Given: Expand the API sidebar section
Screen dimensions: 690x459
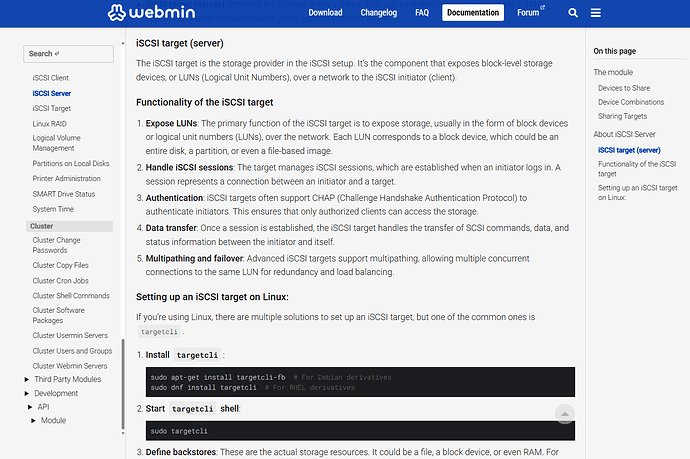Looking at the screenshot, I should point(33,407).
